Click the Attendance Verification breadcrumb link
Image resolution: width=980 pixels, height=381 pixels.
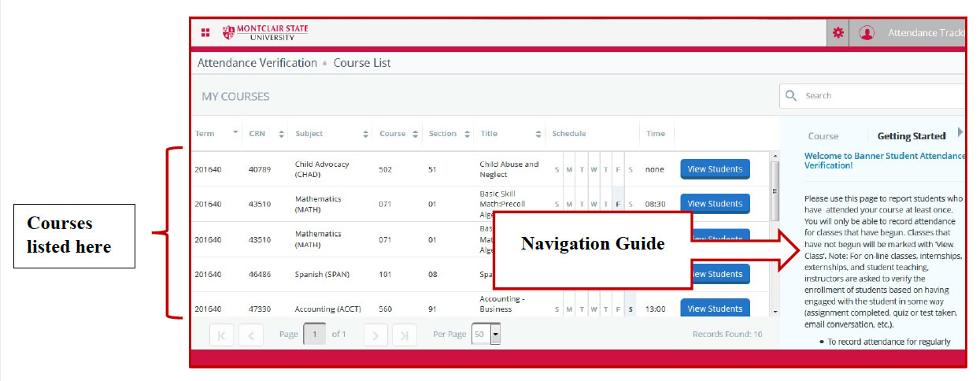257,63
